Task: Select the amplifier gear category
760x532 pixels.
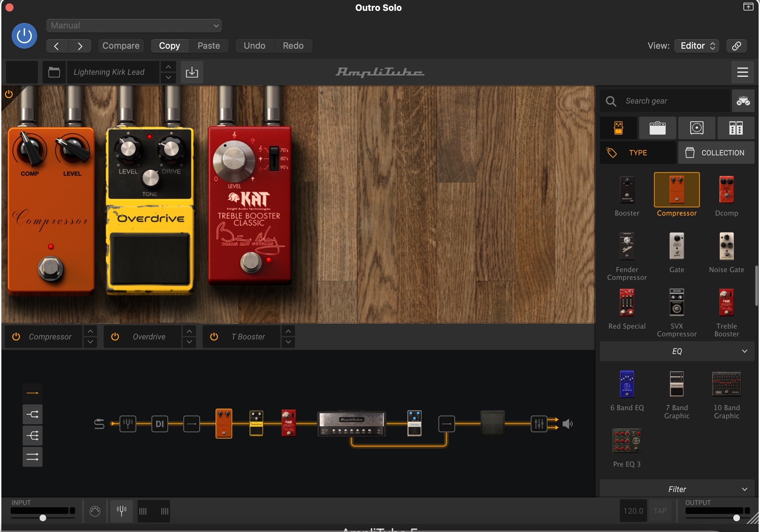Action: (x=657, y=128)
